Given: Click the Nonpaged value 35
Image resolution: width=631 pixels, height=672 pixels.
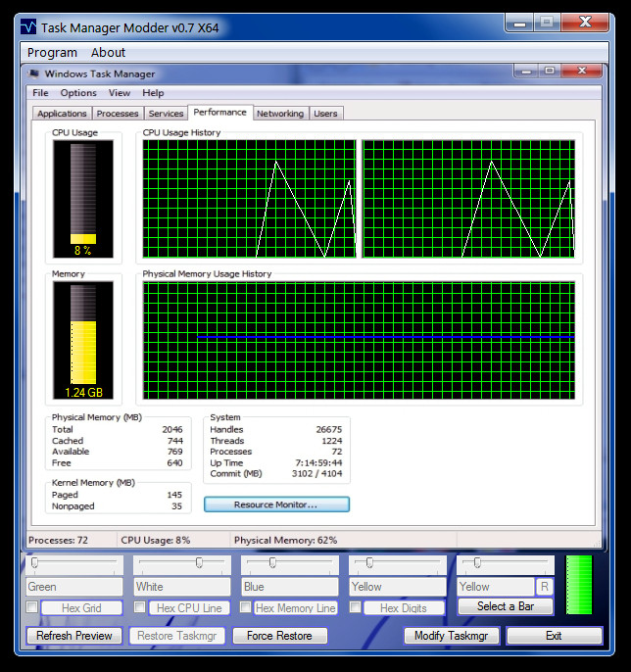Looking at the screenshot, I should click(x=177, y=506).
